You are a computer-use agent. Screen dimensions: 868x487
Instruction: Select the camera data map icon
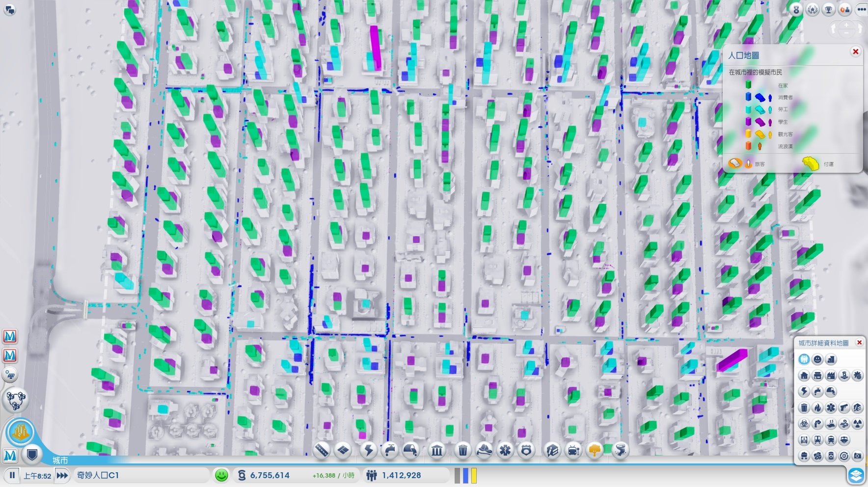point(858,456)
